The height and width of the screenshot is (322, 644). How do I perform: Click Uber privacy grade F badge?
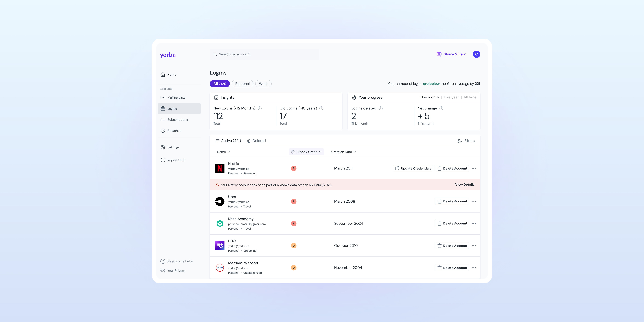(293, 201)
